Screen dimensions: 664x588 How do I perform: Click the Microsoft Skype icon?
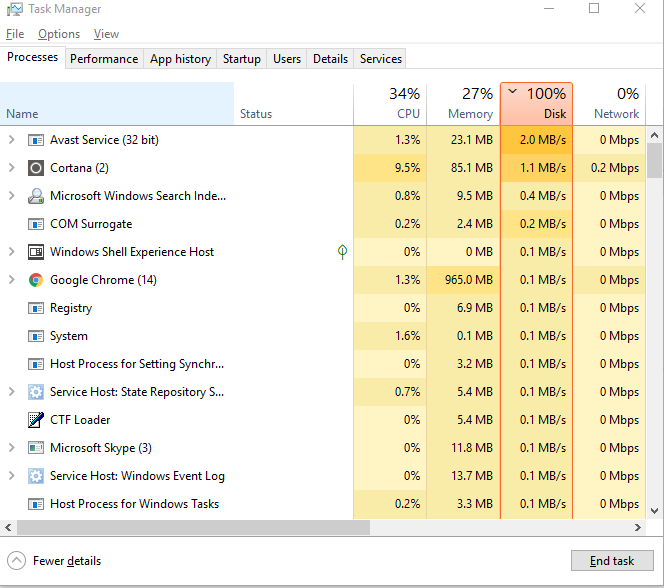coord(36,448)
